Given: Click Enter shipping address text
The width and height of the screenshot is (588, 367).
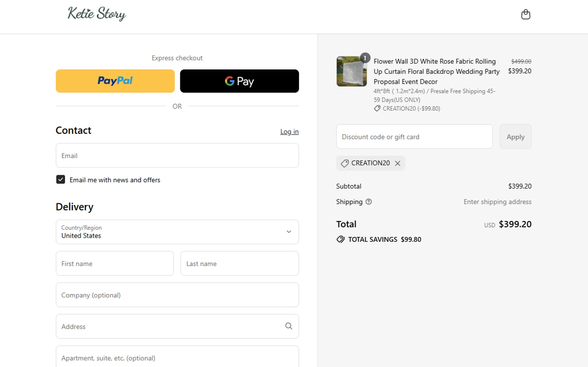Looking at the screenshot, I should click(x=497, y=202).
